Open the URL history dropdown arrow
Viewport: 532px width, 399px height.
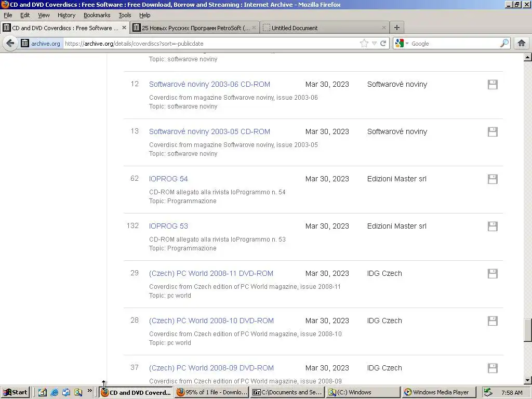pyautogui.click(x=374, y=44)
